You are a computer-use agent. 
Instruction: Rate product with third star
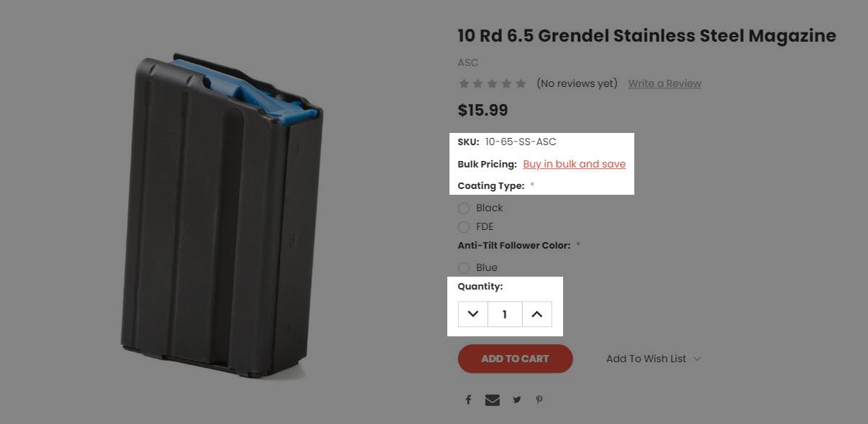click(493, 83)
